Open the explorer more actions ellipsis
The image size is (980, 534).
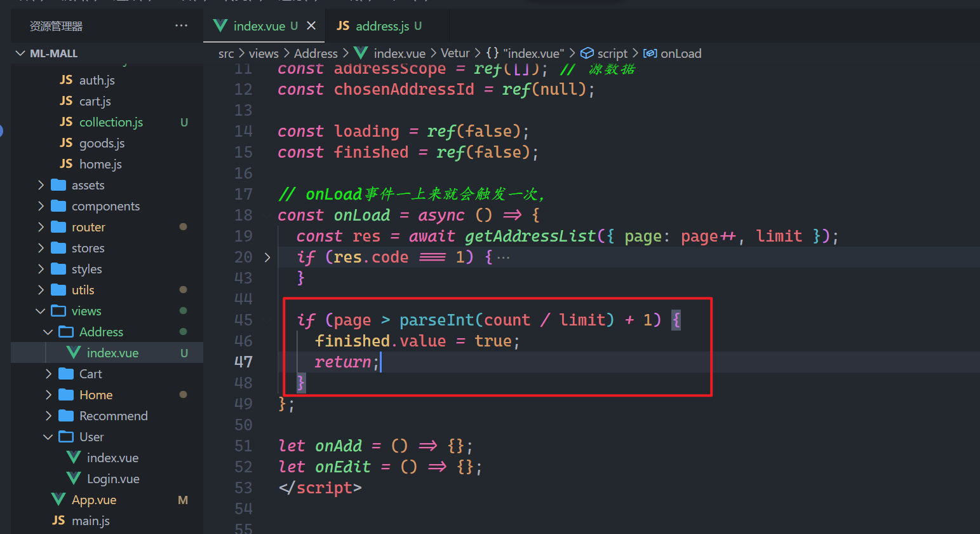pyautogui.click(x=182, y=26)
